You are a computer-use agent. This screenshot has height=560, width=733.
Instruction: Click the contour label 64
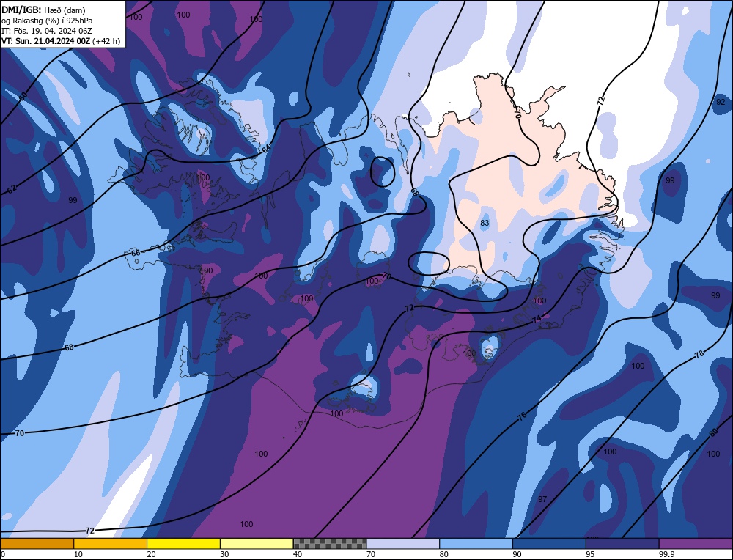point(266,149)
